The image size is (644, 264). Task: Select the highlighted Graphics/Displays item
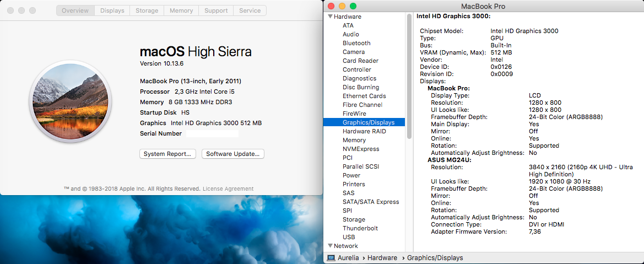(364, 122)
